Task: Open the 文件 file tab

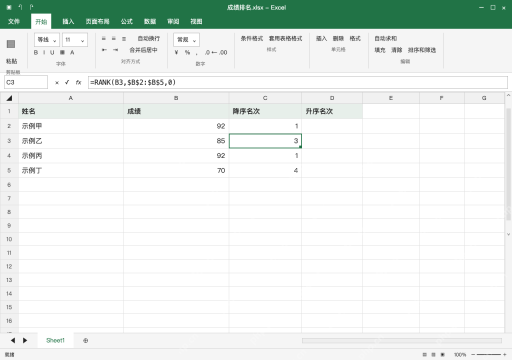Action: point(14,22)
